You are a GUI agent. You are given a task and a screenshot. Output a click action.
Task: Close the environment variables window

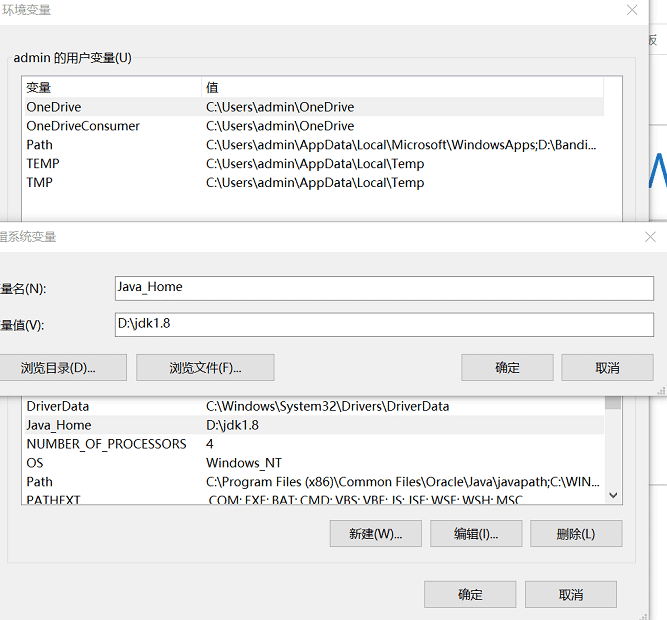pyautogui.click(x=632, y=10)
